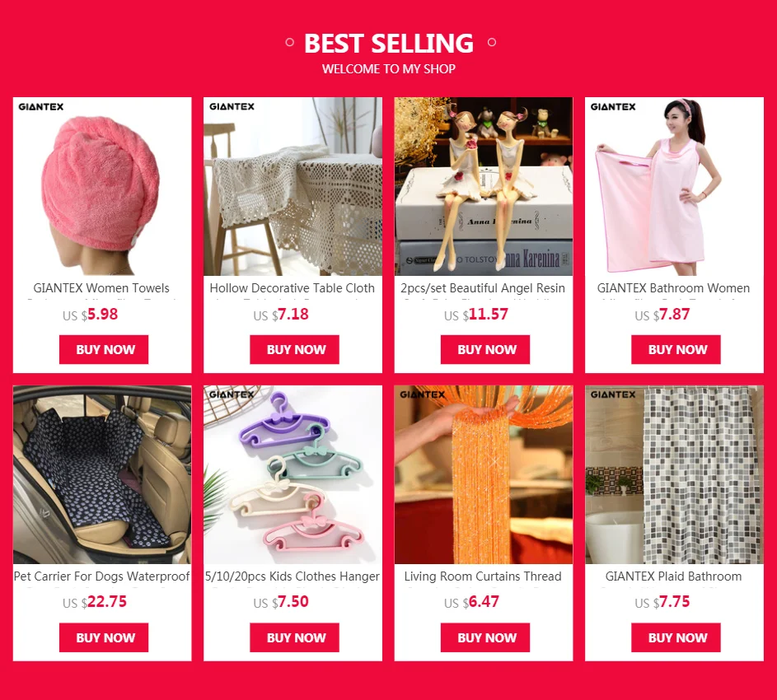Open the GIANTEX Women Towels title link
The height and width of the screenshot is (700, 777).
101,288
